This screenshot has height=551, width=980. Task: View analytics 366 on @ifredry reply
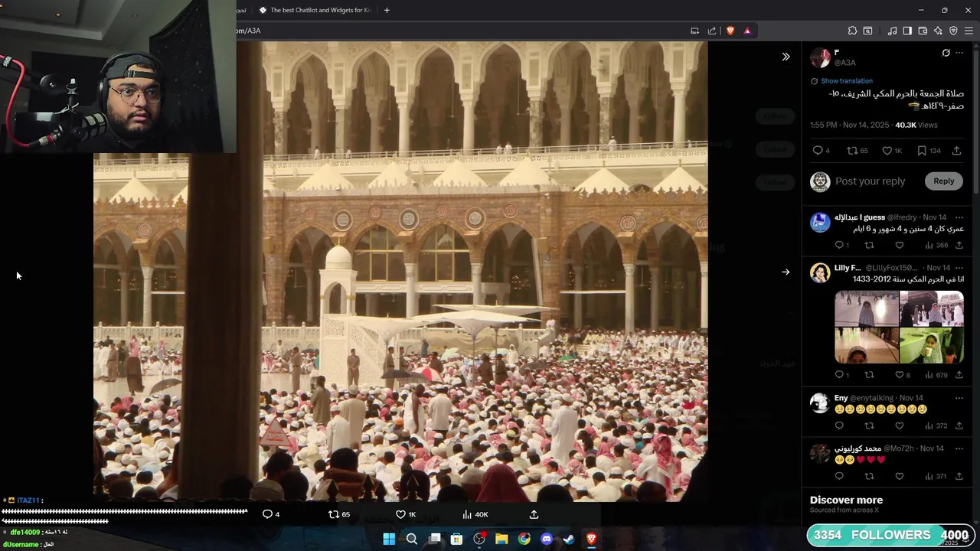(x=936, y=245)
